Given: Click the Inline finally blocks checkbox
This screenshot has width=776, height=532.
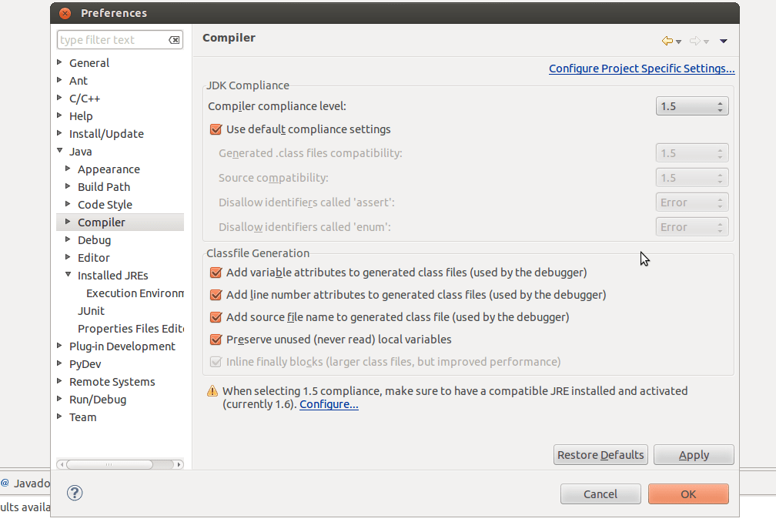Looking at the screenshot, I should (216, 362).
